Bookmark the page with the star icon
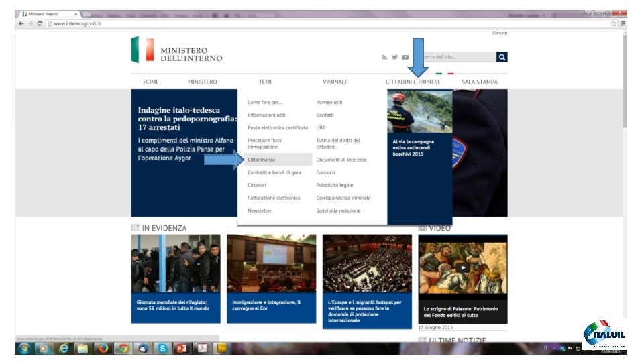Image resolution: width=644 pixels, height=362 pixels. 614,24
